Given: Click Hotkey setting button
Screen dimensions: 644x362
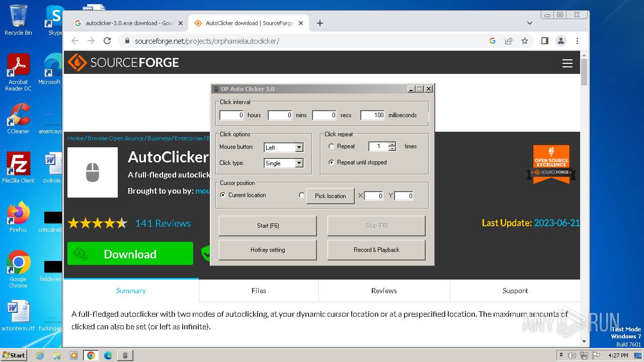Looking at the screenshot, I should tap(268, 250).
